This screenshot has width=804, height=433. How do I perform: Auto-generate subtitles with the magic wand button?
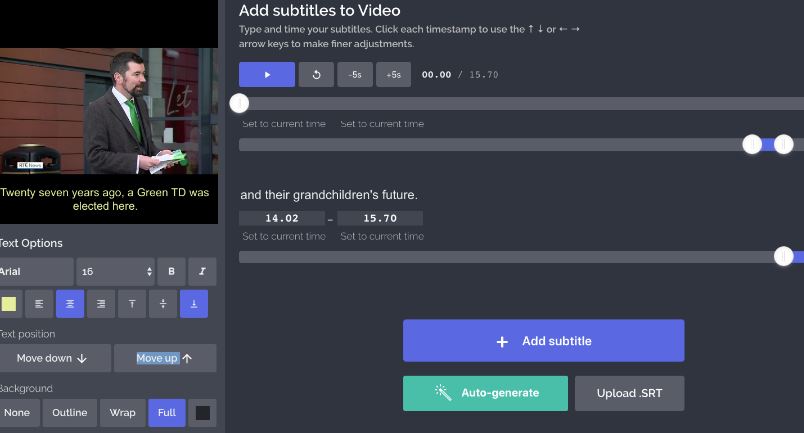click(485, 393)
